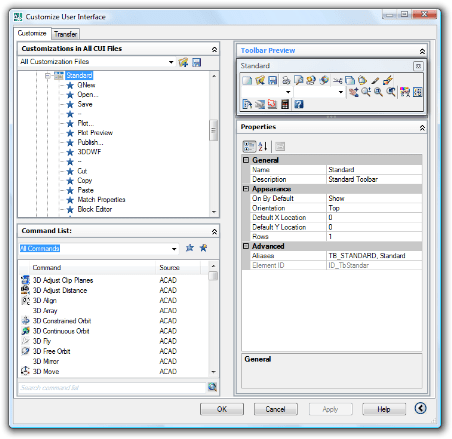This screenshot has height=439, width=452.
Task: Collapse the General properties section
Action: coord(246,160)
